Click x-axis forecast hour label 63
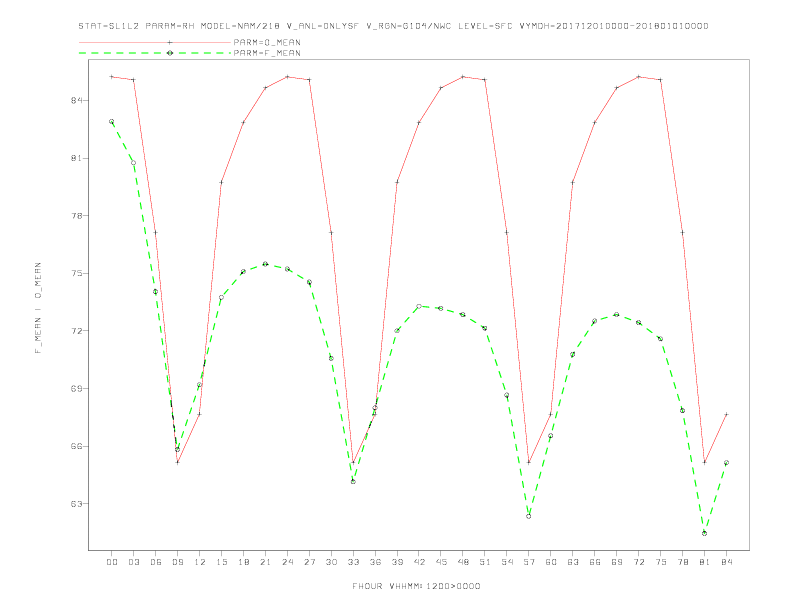This screenshot has height=612, width=792. [573, 562]
